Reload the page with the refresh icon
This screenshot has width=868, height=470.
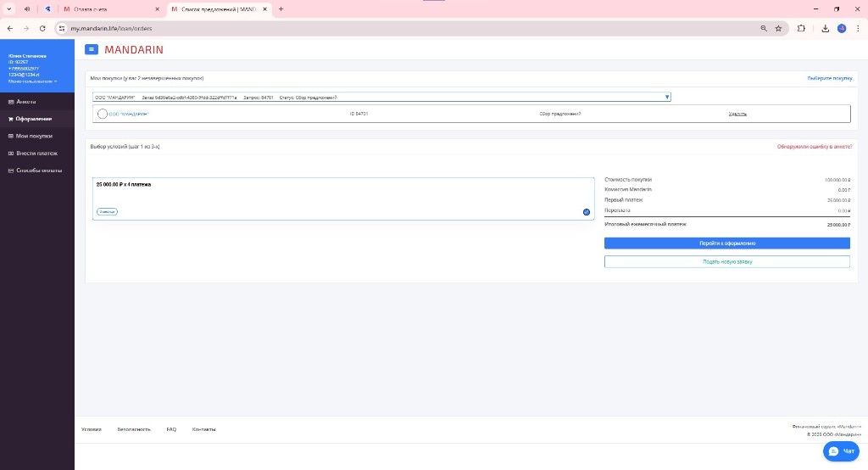pyautogui.click(x=42, y=28)
